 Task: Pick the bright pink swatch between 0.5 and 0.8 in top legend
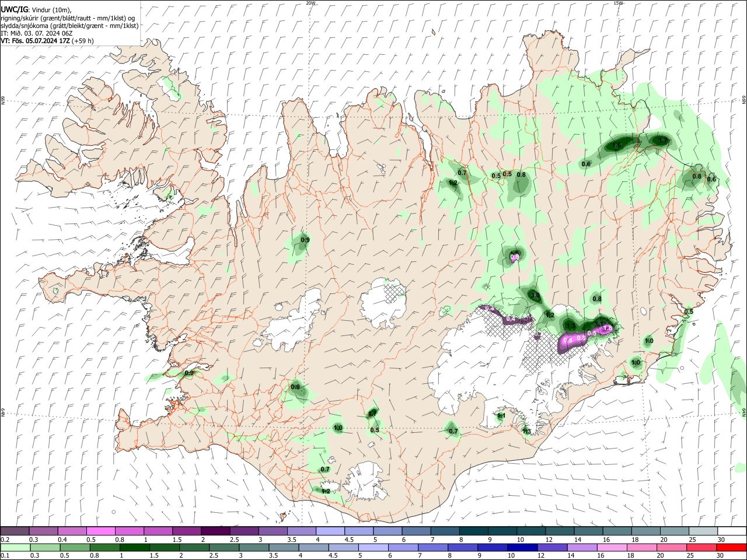click(x=100, y=531)
